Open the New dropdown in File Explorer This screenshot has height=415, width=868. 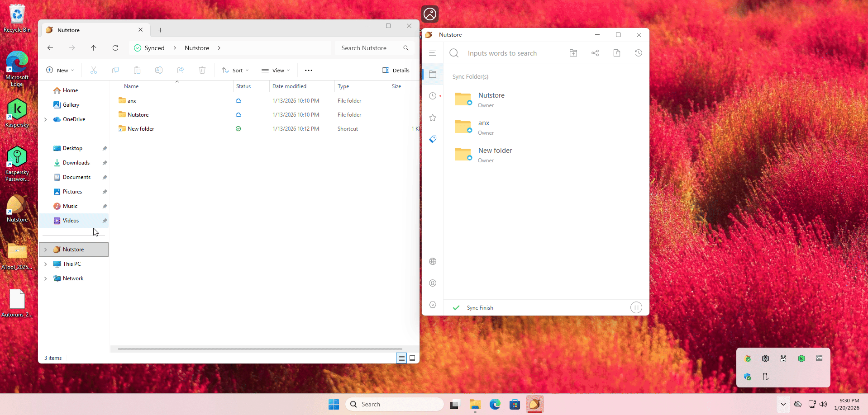click(60, 70)
